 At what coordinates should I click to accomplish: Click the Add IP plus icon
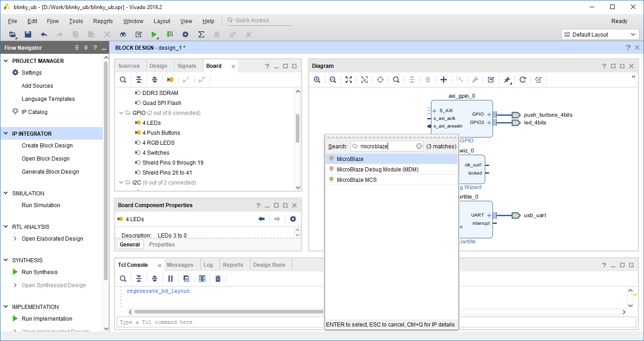coord(444,80)
